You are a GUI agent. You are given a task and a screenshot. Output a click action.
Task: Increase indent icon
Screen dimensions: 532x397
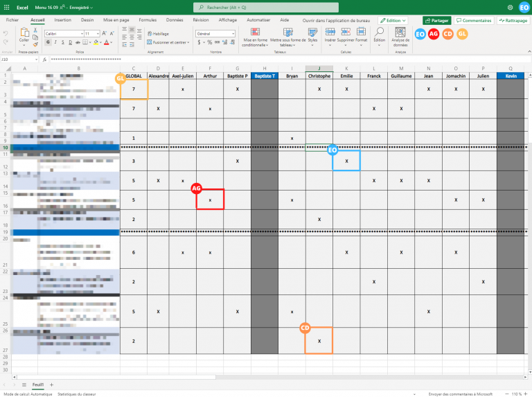point(132,45)
